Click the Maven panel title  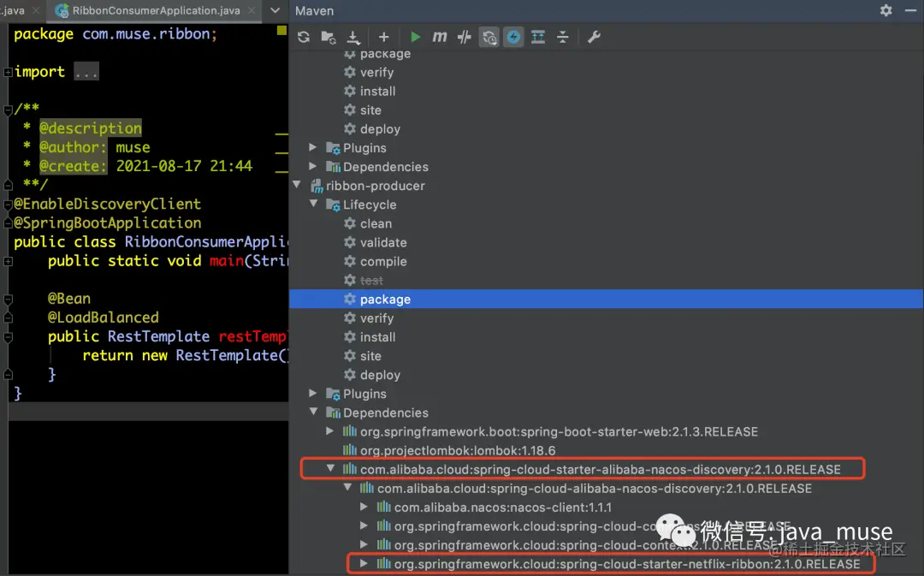[314, 10]
